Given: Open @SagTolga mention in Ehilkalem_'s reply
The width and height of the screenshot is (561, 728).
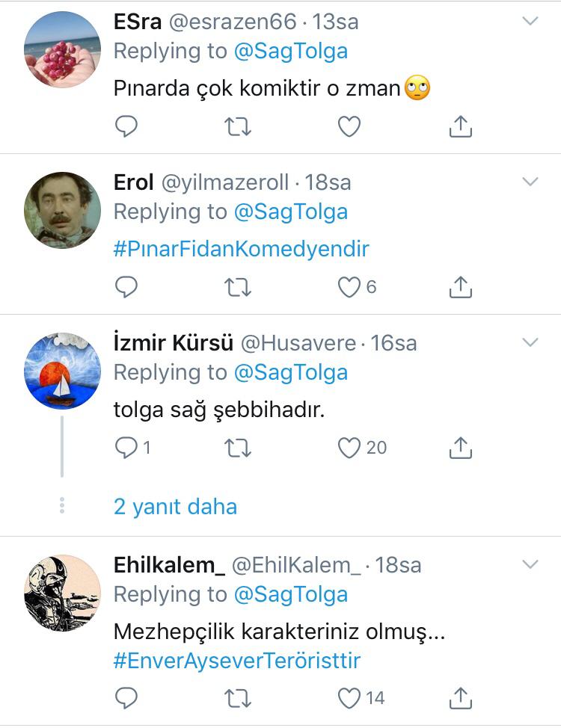Looking at the screenshot, I should (291, 594).
